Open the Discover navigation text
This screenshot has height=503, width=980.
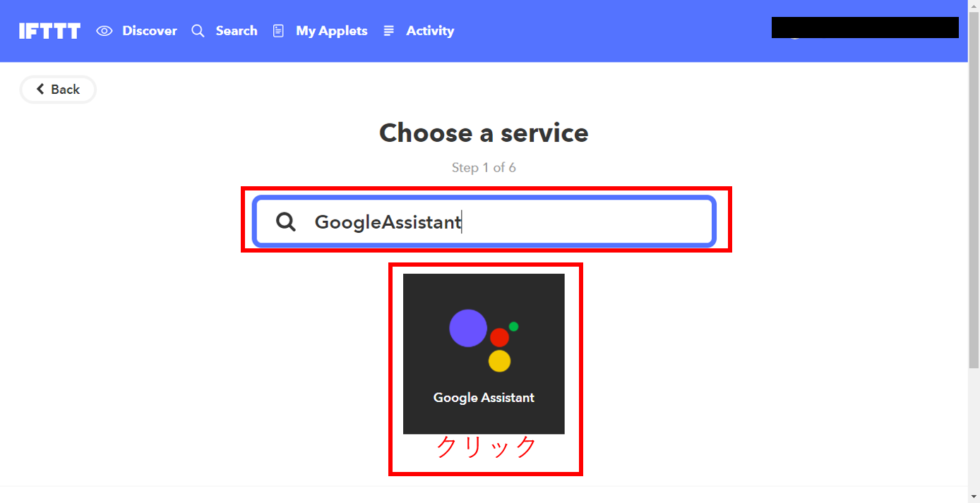tap(150, 31)
